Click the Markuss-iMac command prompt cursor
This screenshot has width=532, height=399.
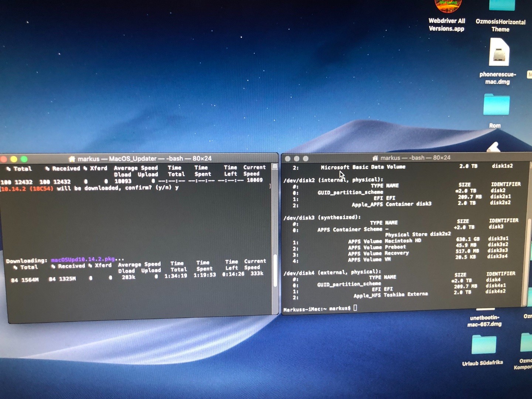pos(355,307)
